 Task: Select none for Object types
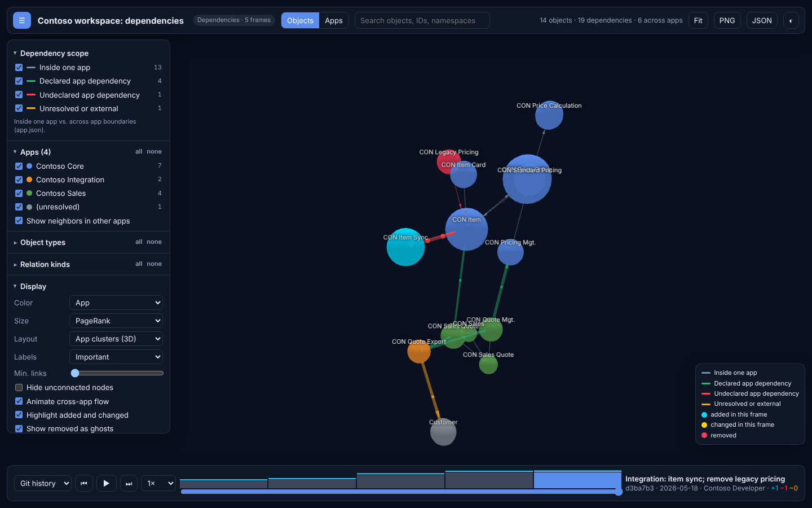[154, 242]
